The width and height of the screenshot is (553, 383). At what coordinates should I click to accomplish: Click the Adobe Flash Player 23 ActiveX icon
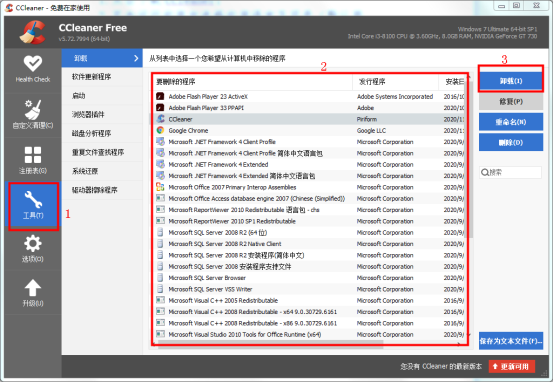click(x=160, y=96)
